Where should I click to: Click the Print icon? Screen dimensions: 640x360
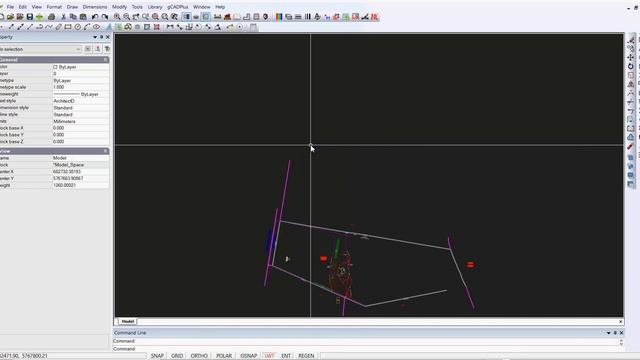(x=51, y=17)
